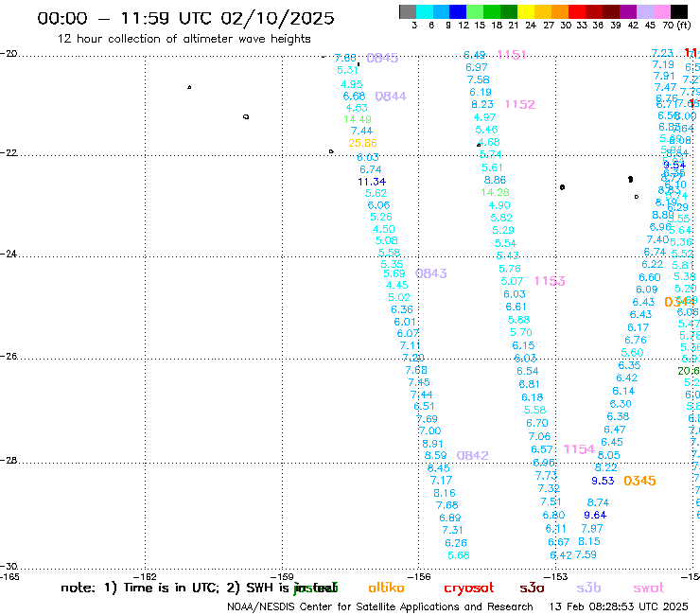Viewport: 700px width, 615px height.
Task: Click the longitude axis label -156
Action: click(x=419, y=576)
